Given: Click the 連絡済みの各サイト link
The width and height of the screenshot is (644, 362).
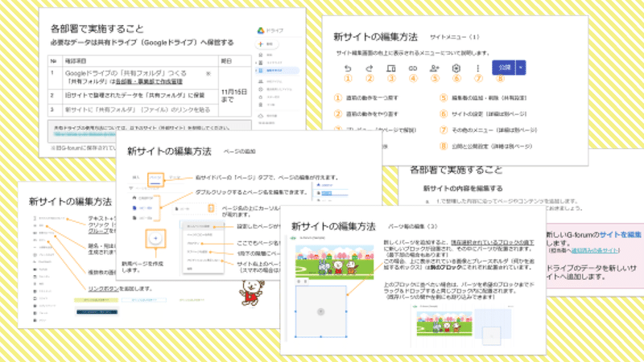Looking at the screenshot, I should click(x=594, y=250).
